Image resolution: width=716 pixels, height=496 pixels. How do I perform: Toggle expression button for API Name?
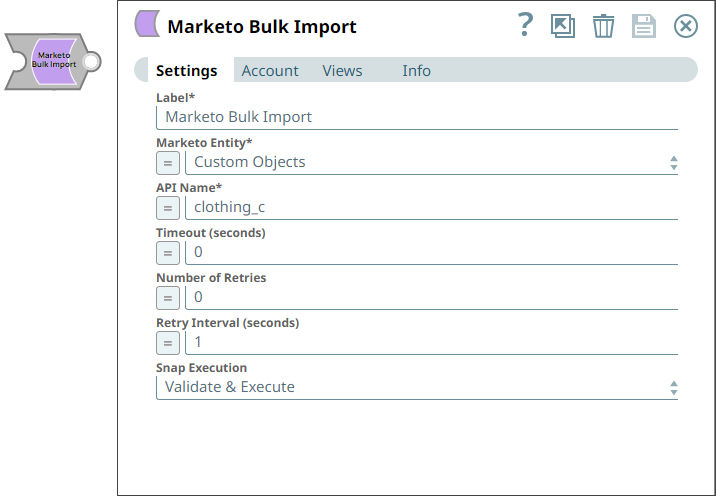click(x=168, y=208)
